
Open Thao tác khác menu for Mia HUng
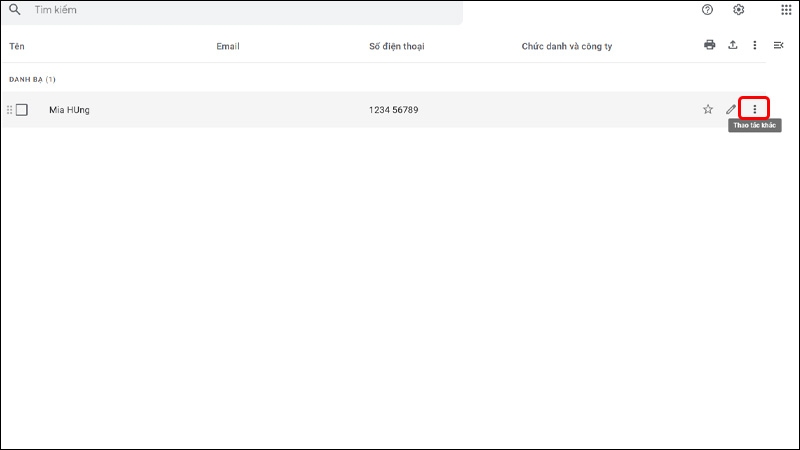[x=755, y=109]
